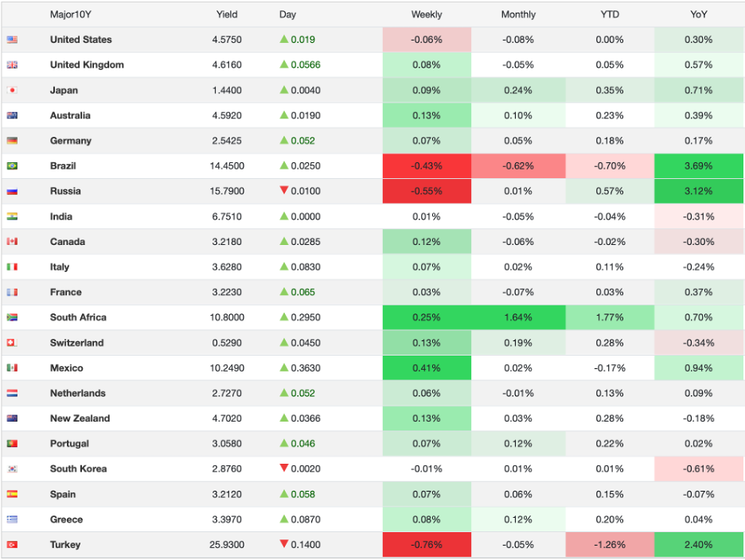745x560 pixels.
Task: Click India's yield value 6.7510
Action: point(228,216)
